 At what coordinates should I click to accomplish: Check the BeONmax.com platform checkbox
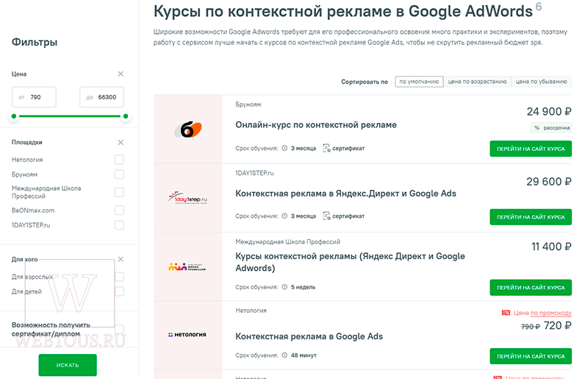[119, 210]
